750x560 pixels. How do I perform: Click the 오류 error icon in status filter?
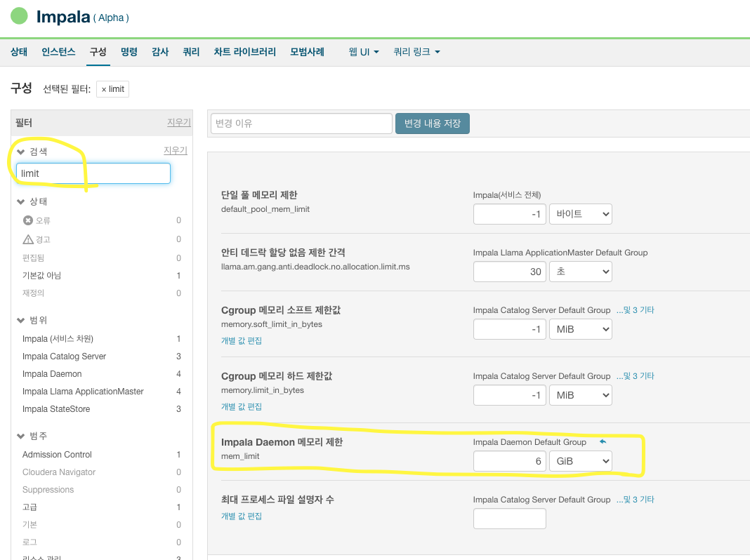point(28,220)
